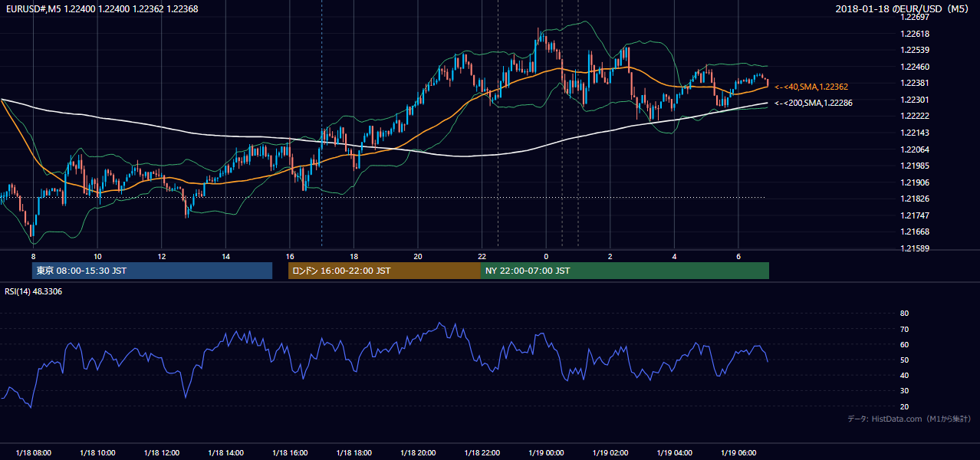Screen dimensions: 980x460
Task: Select the ロンドン 16:00-22:00 JST session bar
Action: coord(384,271)
